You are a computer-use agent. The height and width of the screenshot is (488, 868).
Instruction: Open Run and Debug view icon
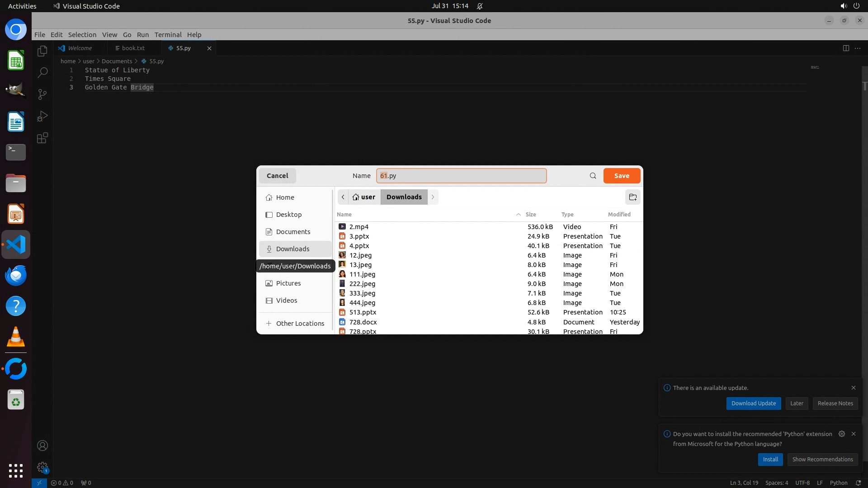click(x=42, y=116)
